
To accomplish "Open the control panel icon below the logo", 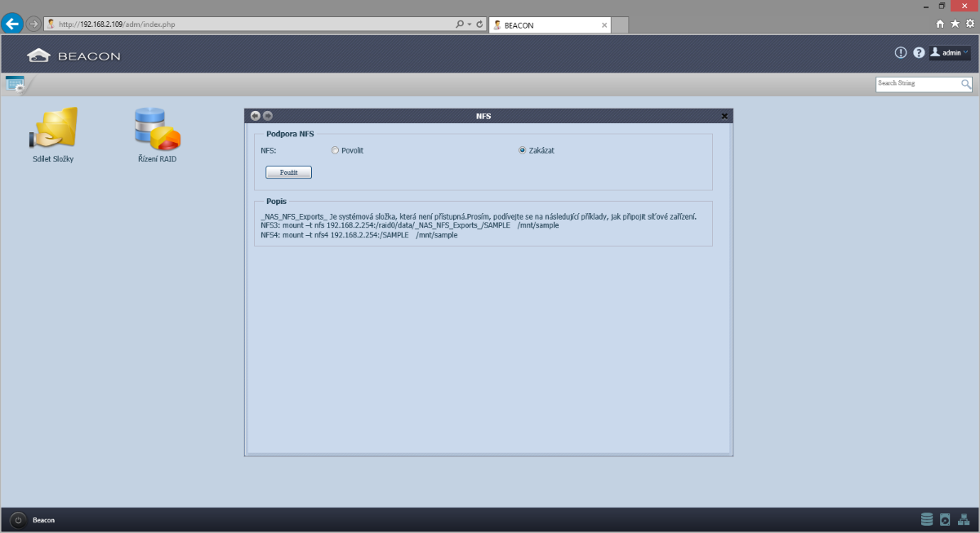I will coord(15,82).
